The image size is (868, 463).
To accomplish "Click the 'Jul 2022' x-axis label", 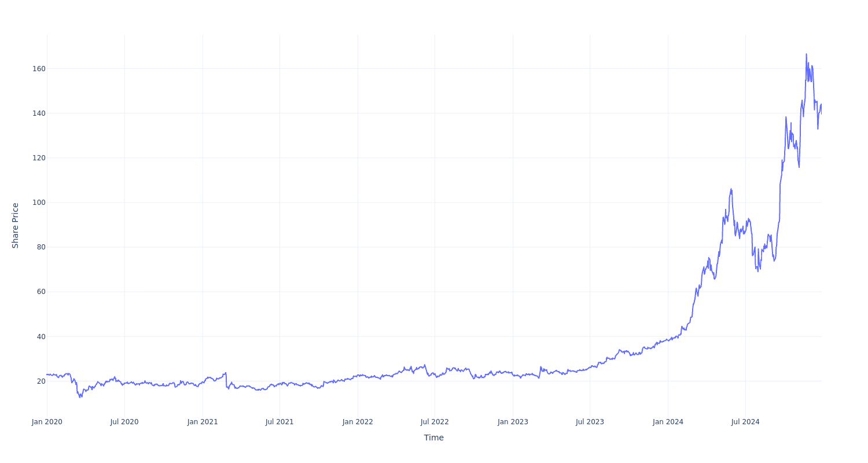I will coord(435,422).
